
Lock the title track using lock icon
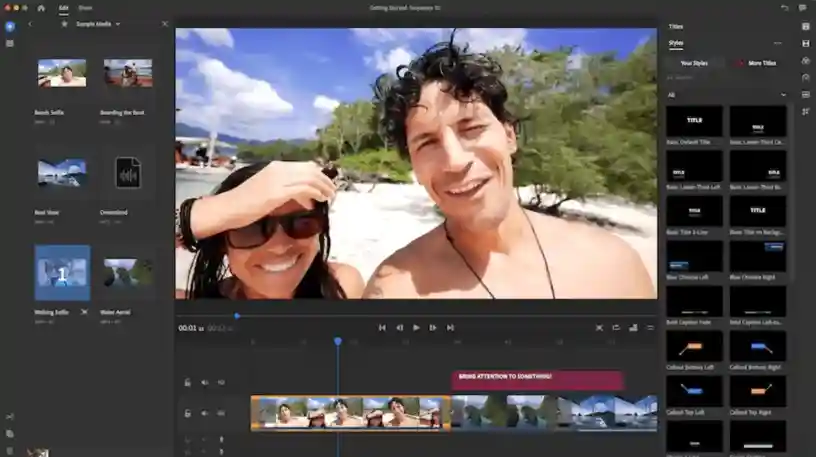(188, 383)
